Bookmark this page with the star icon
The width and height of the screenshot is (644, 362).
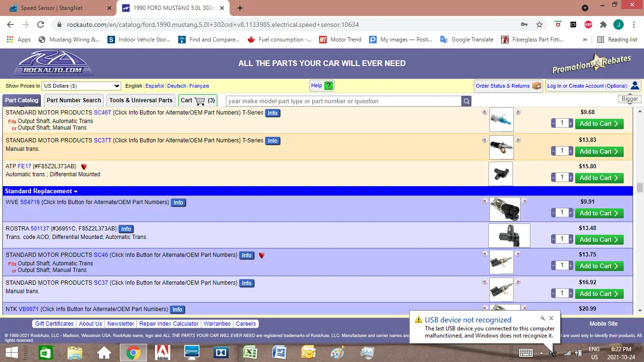click(539, 25)
